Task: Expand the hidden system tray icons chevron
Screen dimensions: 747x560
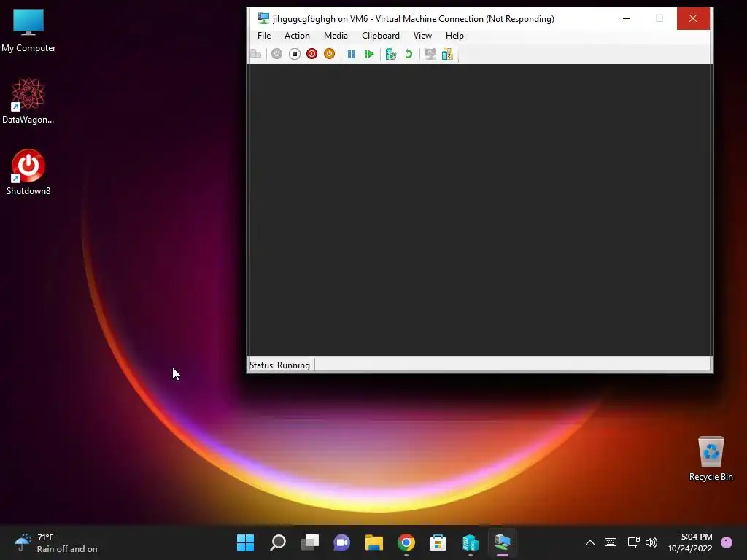Action: (x=589, y=542)
